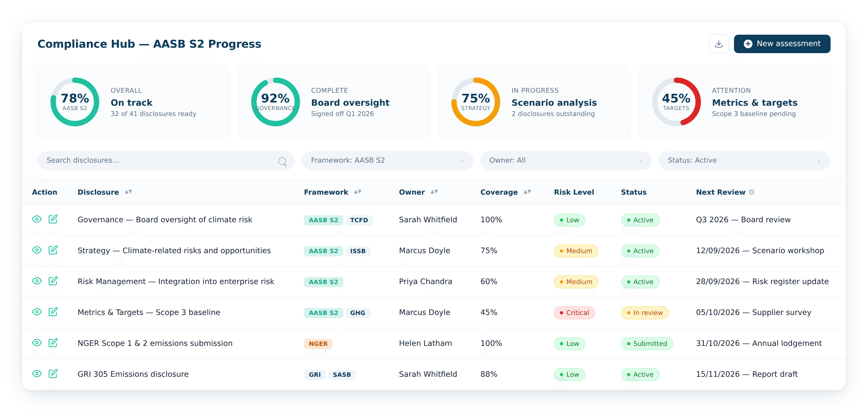The height and width of the screenshot is (412, 868).
Task: View the Strategy Climate-related risks row
Action: 37,250
